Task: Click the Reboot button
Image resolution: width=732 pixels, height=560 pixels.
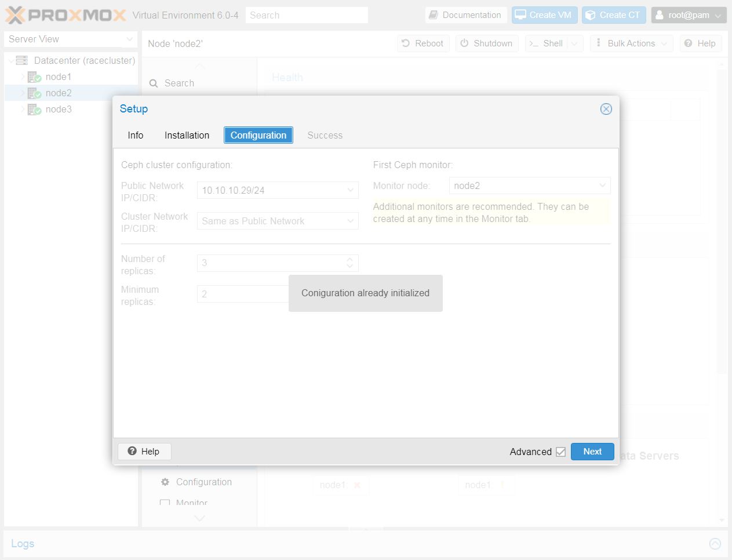Action: (x=423, y=43)
